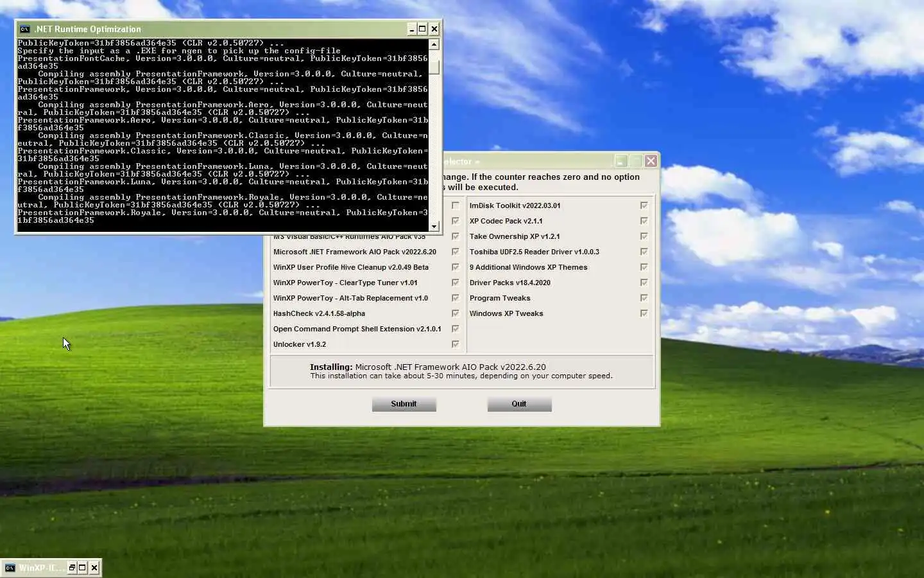Maximize the minimized WinXP-II window
Viewport: 924px width, 578px height.
click(x=82, y=568)
